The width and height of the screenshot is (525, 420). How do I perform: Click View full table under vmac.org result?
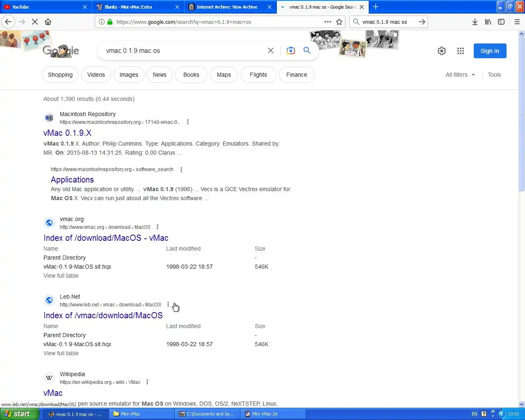click(x=61, y=276)
